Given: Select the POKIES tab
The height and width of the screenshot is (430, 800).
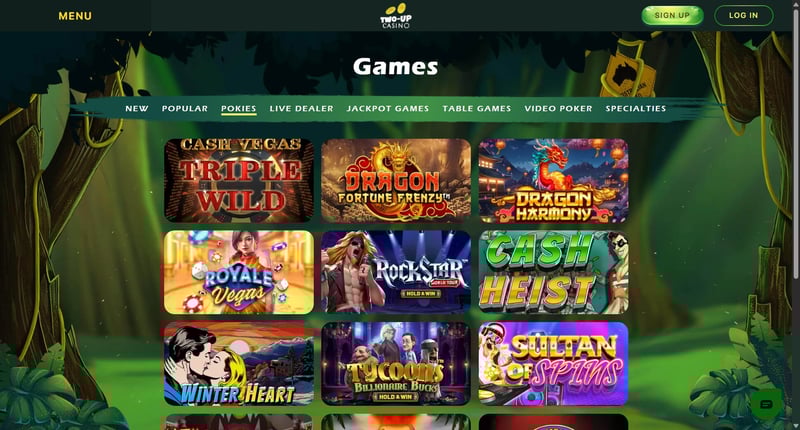Looking at the screenshot, I should 238,109.
